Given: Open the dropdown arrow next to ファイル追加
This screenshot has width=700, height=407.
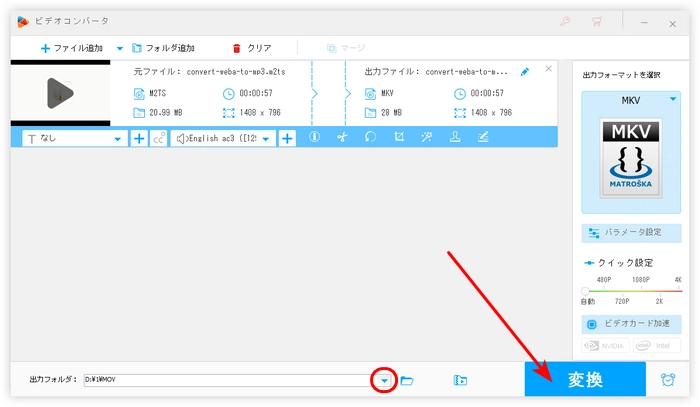Looking at the screenshot, I should pyautogui.click(x=120, y=48).
